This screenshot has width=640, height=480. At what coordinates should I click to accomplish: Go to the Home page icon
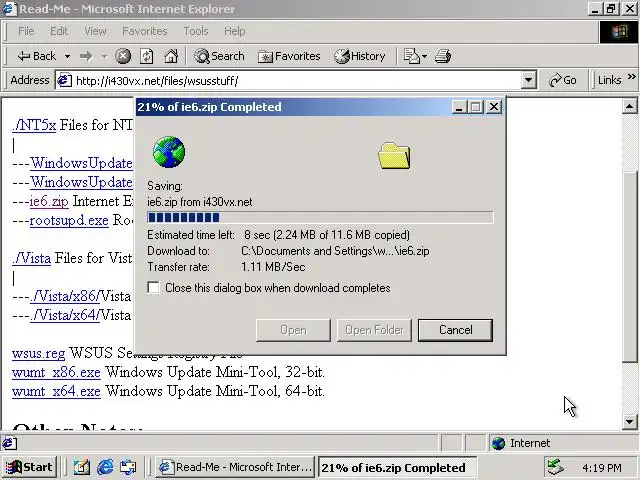point(171,56)
